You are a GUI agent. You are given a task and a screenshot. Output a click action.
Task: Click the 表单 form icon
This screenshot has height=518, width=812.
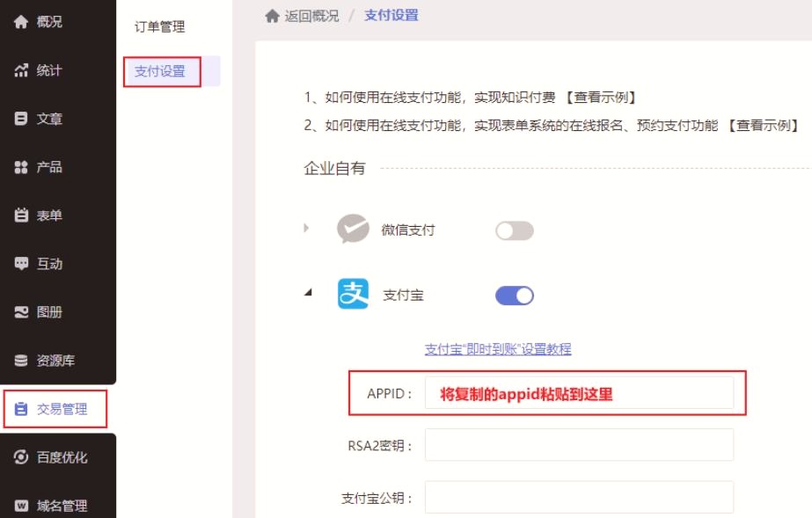pyautogui.click(x=22, y=215)
